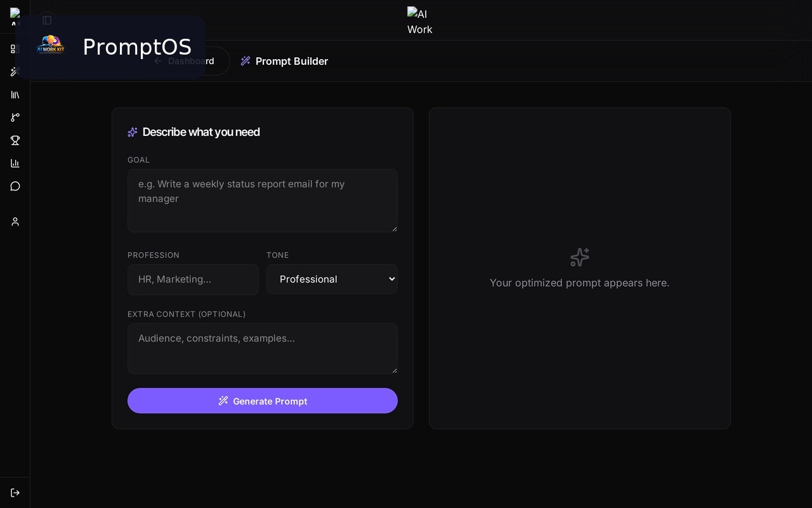Click the PROFESSION field label
This screenshot has height=508, width=812.
pyautogui.click(x=154, y=255)
